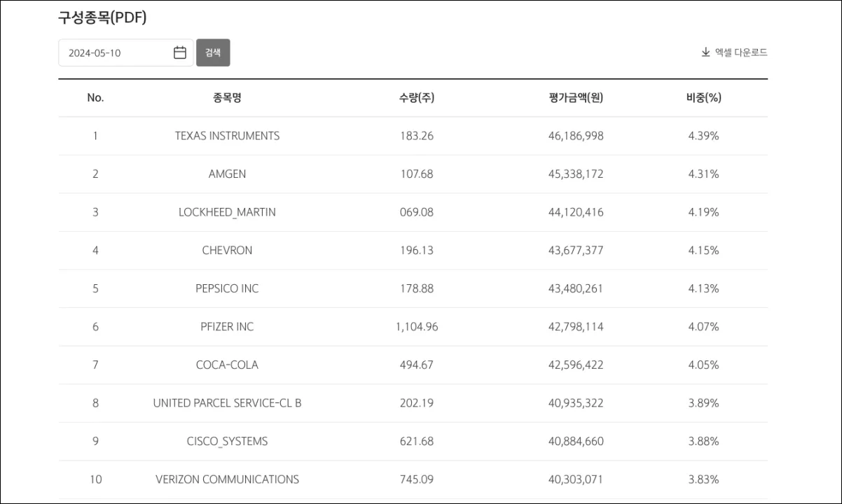
Task: Click valuation amount 46,186,998
Action: click(x=576, y=136)
